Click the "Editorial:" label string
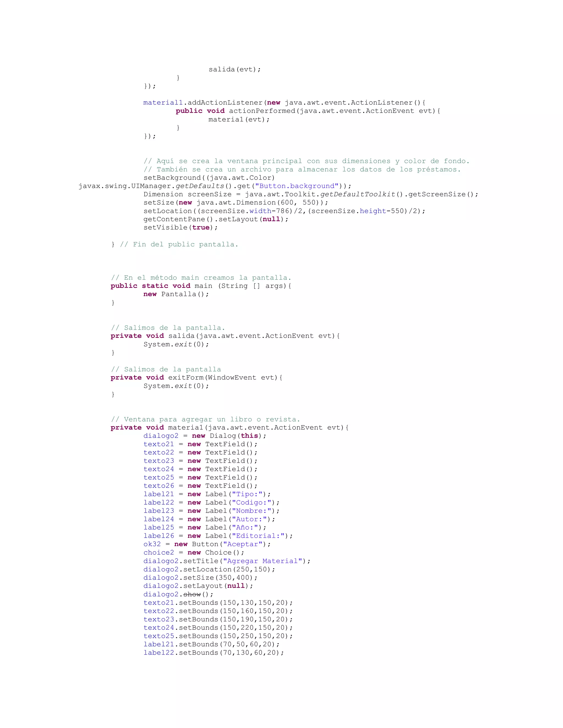 point(260,536)
